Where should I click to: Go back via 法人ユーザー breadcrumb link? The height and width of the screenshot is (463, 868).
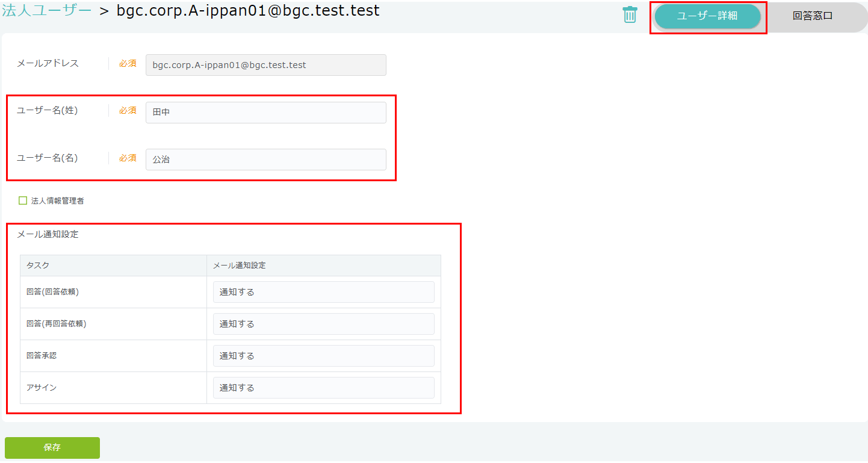pyautogui.click(x=47, y=11)
